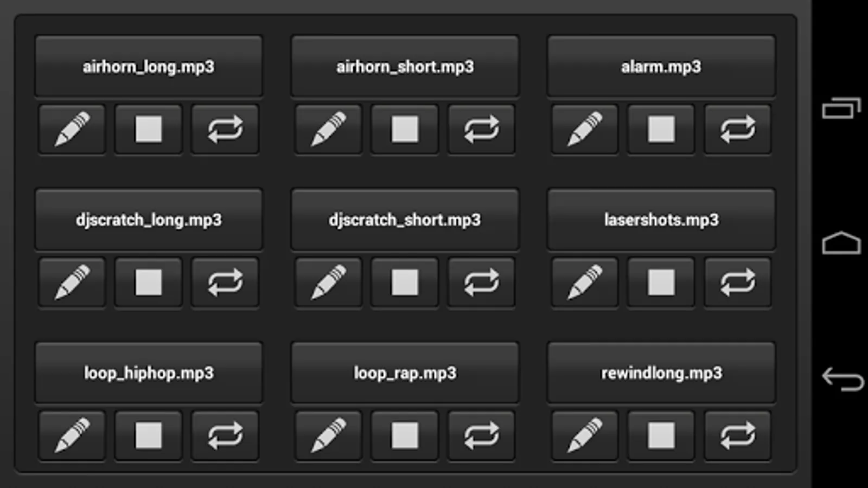Play the djscratch_long.mp3 sound
868x488 pixels.
pos(149,220)
